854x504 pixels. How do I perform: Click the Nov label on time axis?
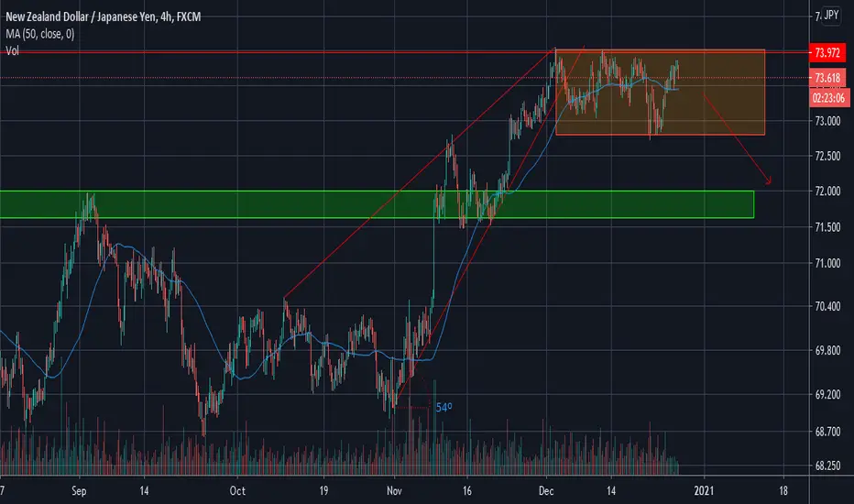click(394, 491)
